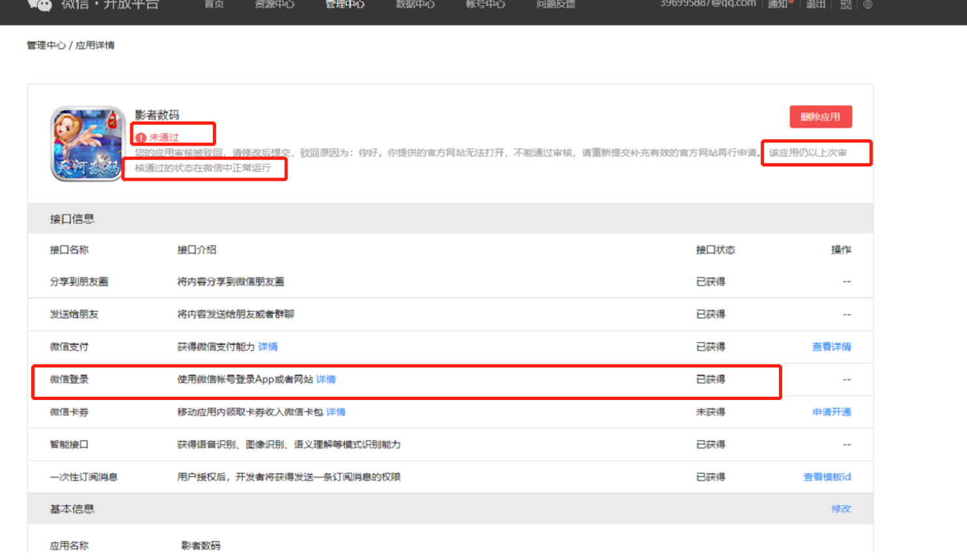Click the WeChat logo in the header
The width and height of the screenshot is (967, 560).
(x=39, y=5)
